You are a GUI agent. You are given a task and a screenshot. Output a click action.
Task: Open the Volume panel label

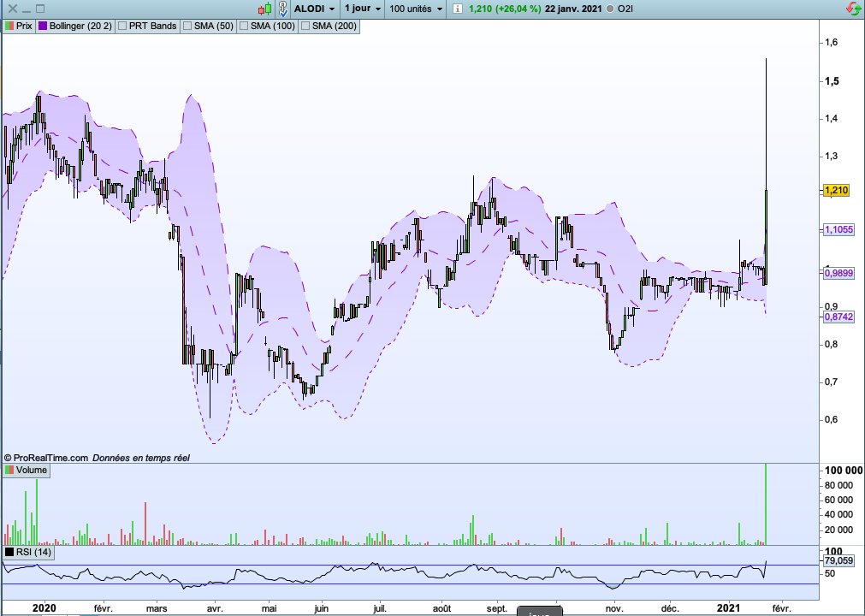coord(32,470)
